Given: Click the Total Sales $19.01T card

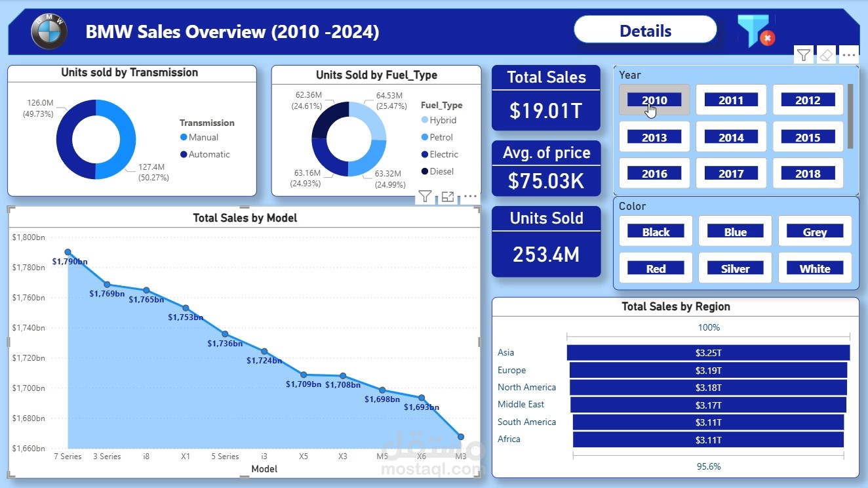Looking at the screenshot, I should [x=546, y=98].
